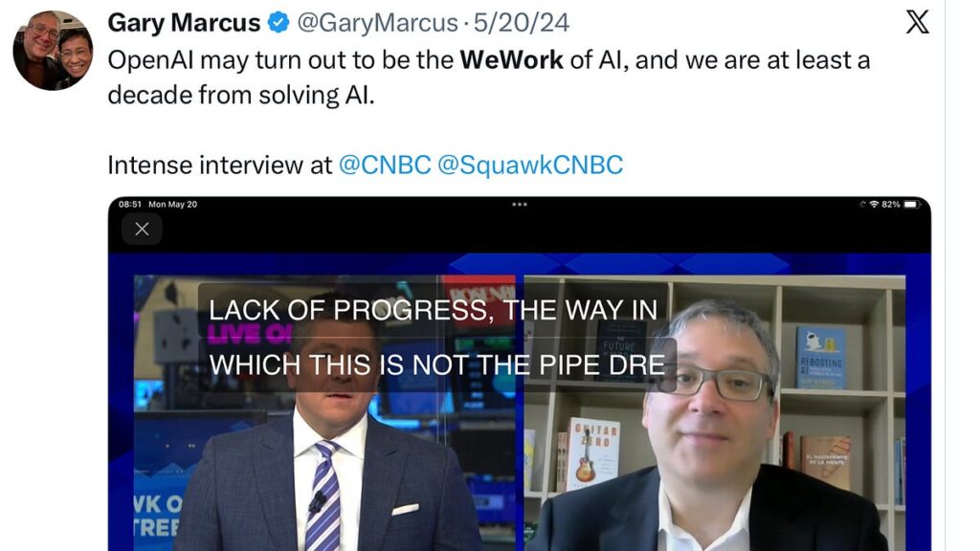Click the Rebooting AI book on the shelf
This screenshot has width=980, height=551.
(x=820, y=358)
